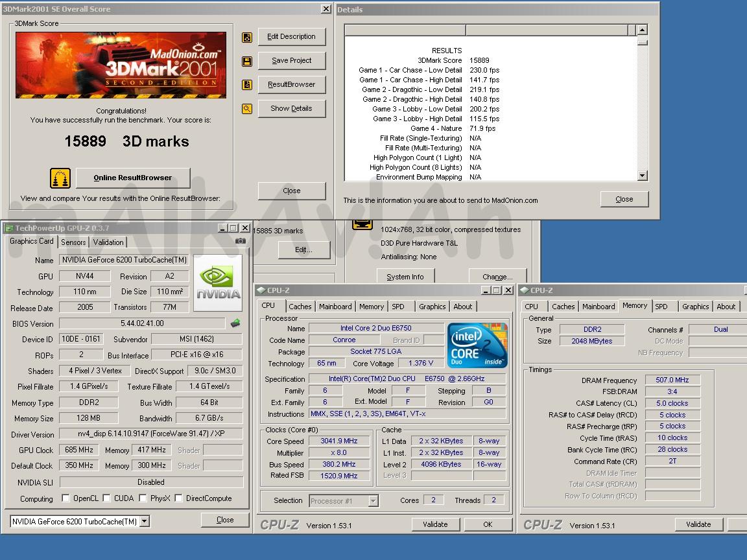Switch to the Validation tab in GPU-Z
The image size is (747, 560).
point(108,242)
